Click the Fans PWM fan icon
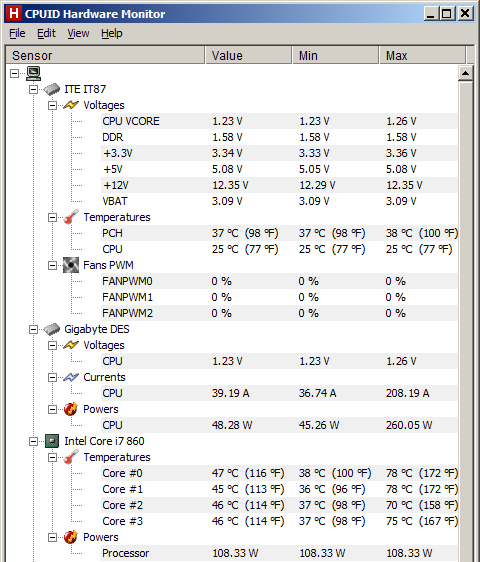Viewport: 480px width, 562px height. [71, 265]
